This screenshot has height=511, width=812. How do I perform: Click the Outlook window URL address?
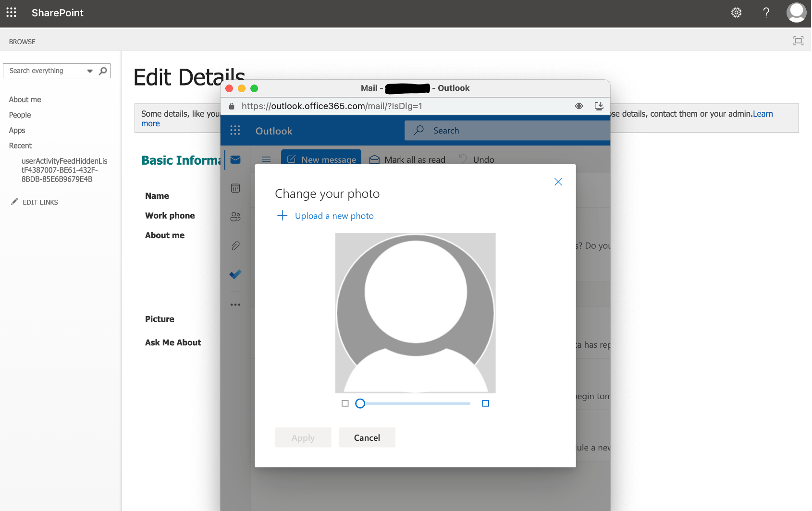[332, 106]
